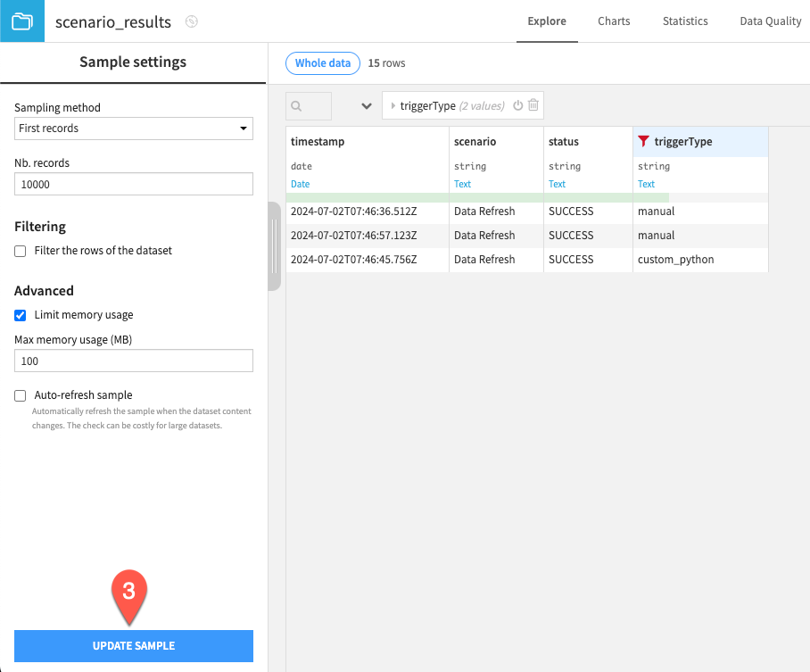Click the UPDATE SAMPLE button
Image resolution: width=810 pixels, height=672 pixels.
click(x=133, y=645)
